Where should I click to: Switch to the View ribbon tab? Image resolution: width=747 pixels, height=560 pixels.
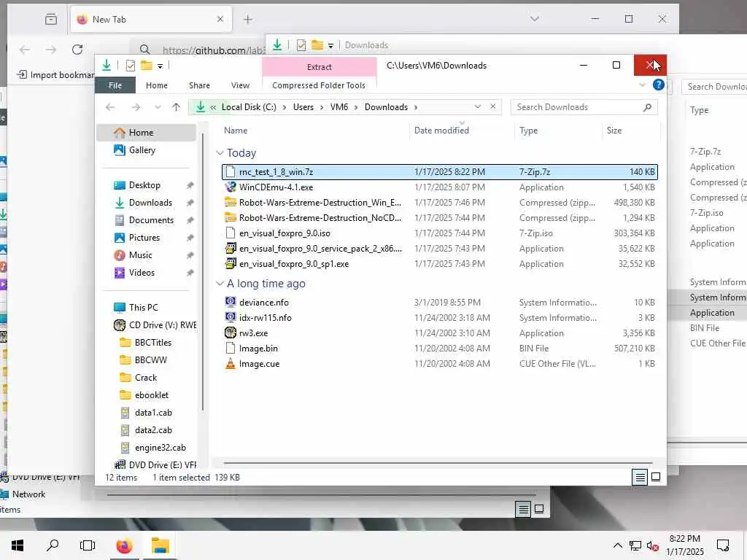240,85
